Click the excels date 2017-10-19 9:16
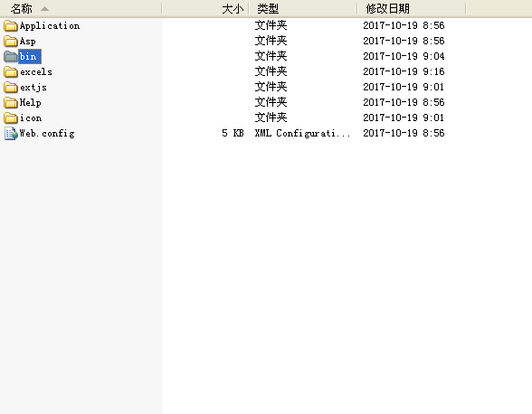532x414 pixels. (404, 71)
